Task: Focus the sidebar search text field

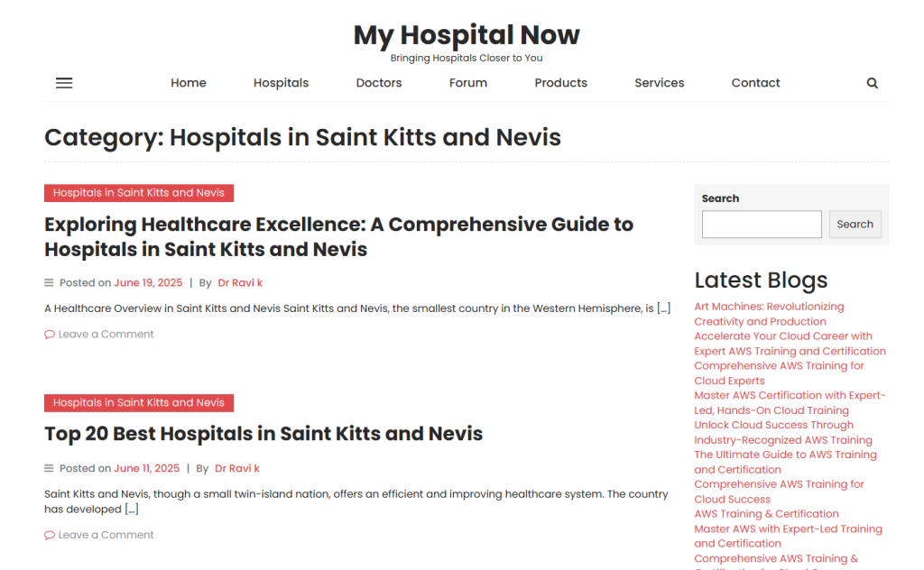Action: coord(762,225)
